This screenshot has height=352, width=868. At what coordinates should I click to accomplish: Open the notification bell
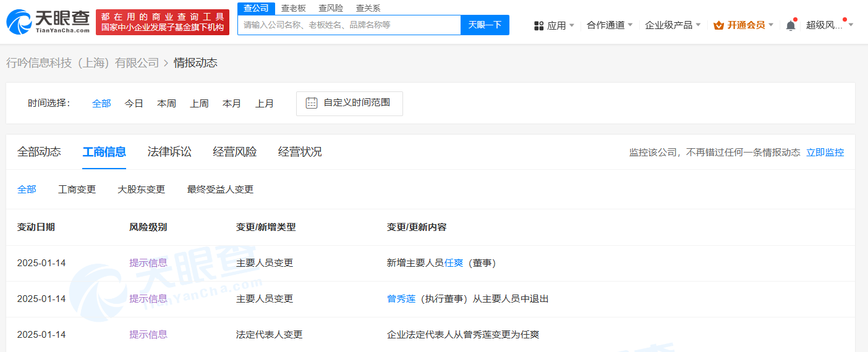point(791,25)
